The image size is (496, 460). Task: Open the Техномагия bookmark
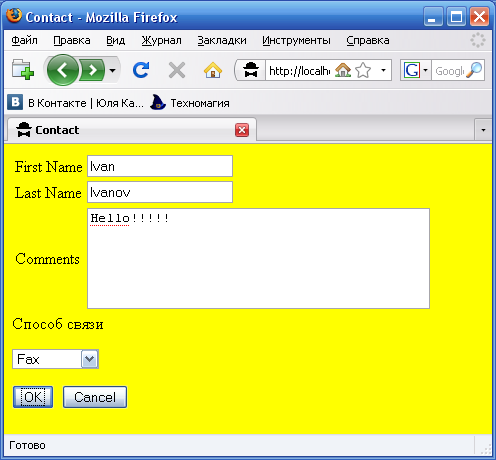point(190,103)
